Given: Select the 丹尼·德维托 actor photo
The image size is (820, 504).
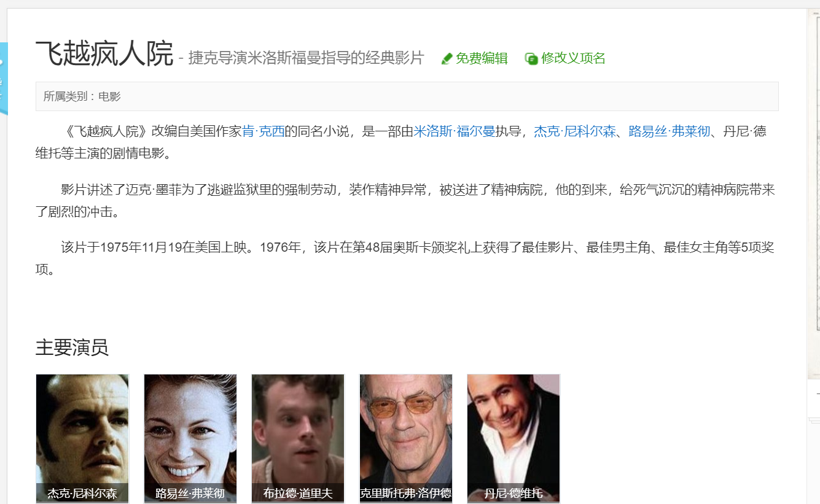Looking at the screenshot, I should click(513, 438).
